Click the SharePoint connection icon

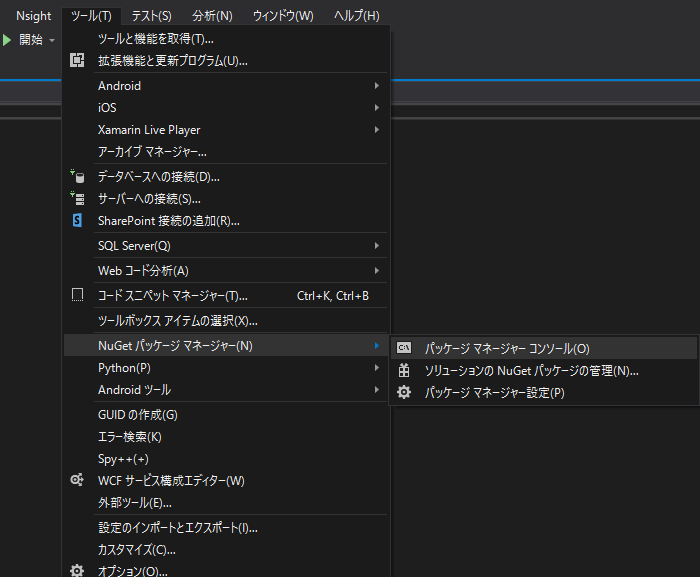point(77,220)
